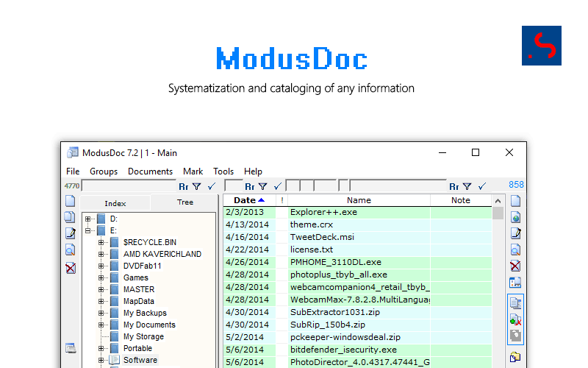Open the File menu

pos(73,171)
